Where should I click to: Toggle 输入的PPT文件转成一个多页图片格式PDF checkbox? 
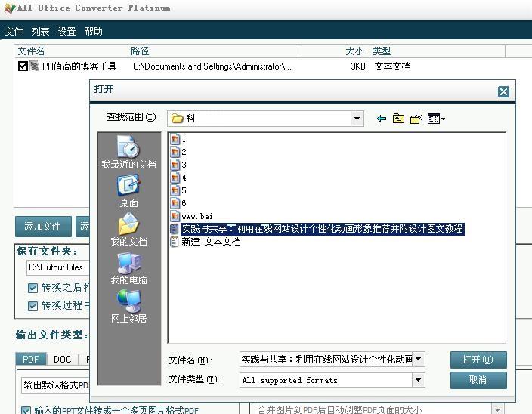pos(26,410)
